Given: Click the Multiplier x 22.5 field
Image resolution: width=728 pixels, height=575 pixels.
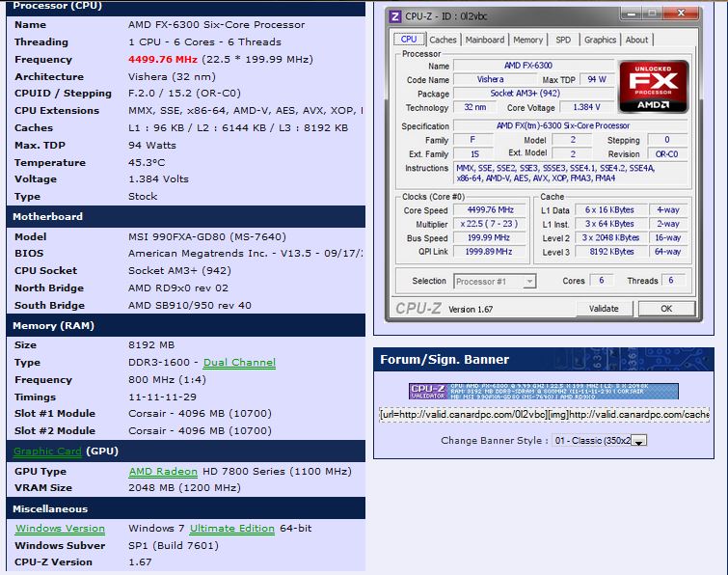Looking at the screenshot, I should 490,224.
